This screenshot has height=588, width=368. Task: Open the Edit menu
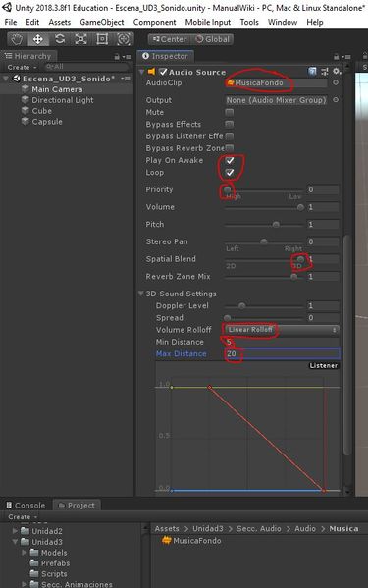coord(32,23)
